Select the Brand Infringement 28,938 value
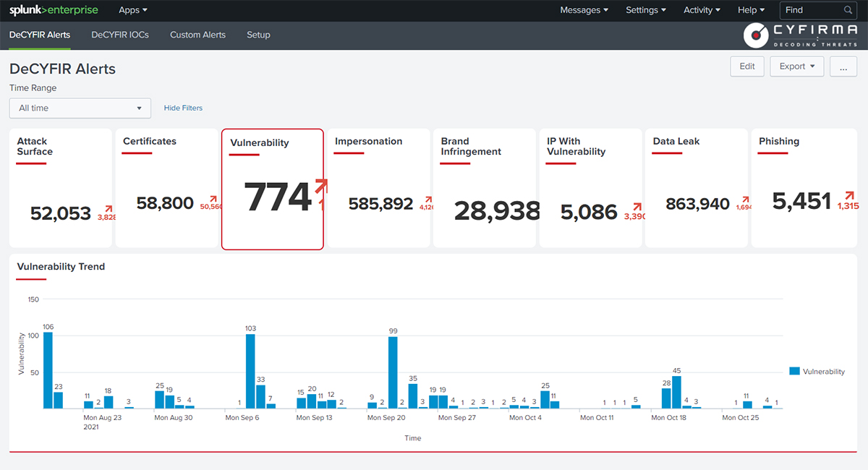 click(x=496, y=211)
